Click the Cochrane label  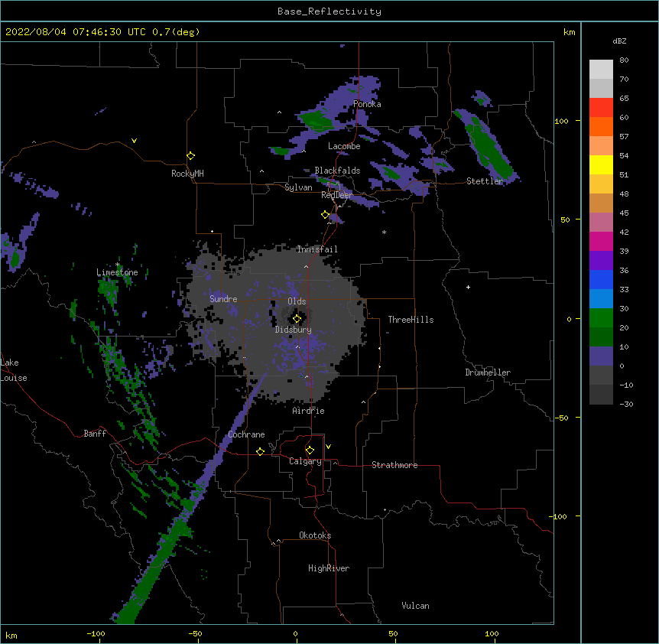(x=246, y=434)
